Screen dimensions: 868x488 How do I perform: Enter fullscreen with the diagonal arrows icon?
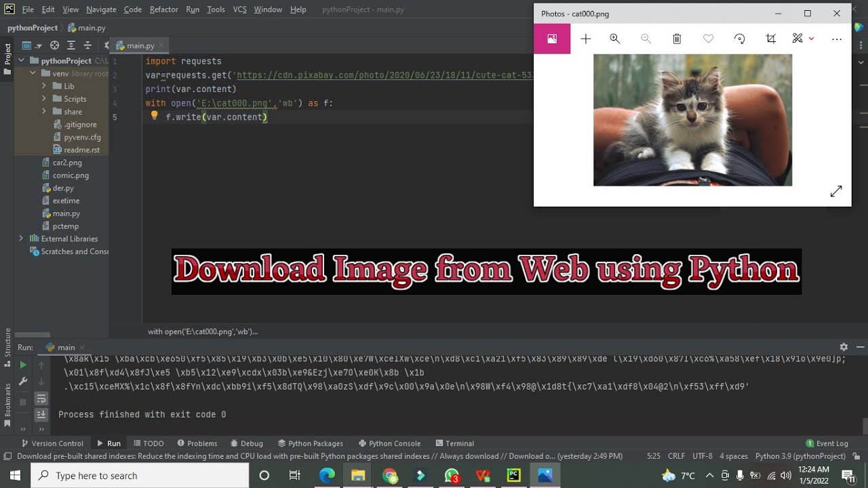click(836, 192)
